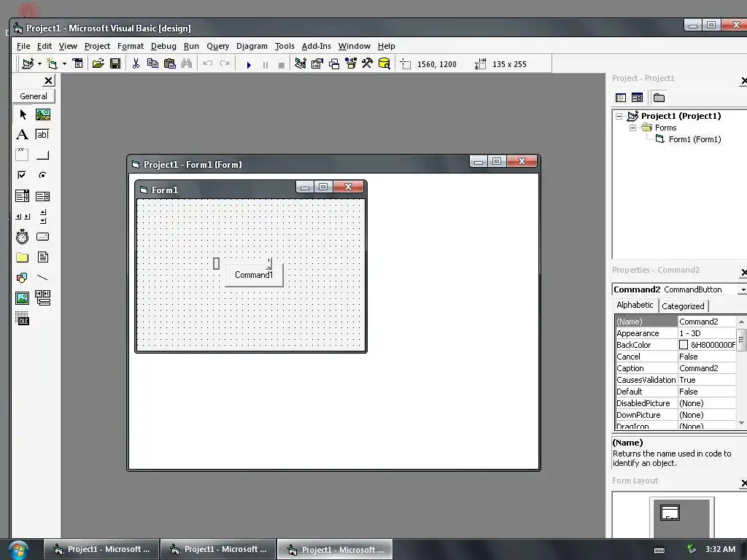Select the Caption property row
747x560 pixels.
pos(676,368)
